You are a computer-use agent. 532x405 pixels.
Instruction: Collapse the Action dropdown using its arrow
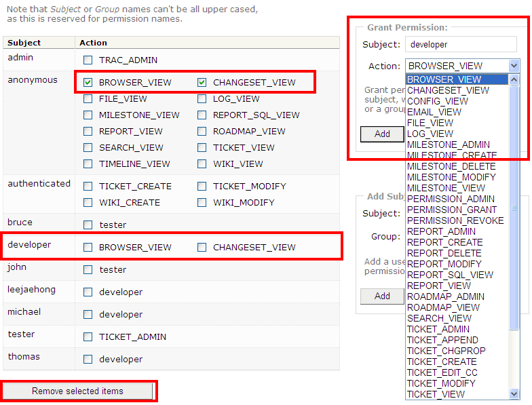pyautogui.click(x=514, y=66)
